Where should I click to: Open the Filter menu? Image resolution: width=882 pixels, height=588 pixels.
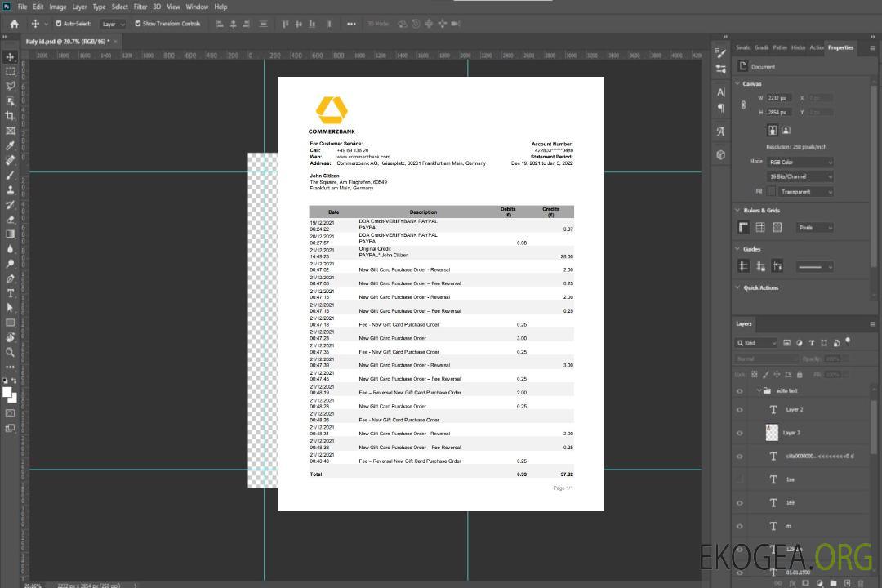[140, 7]
